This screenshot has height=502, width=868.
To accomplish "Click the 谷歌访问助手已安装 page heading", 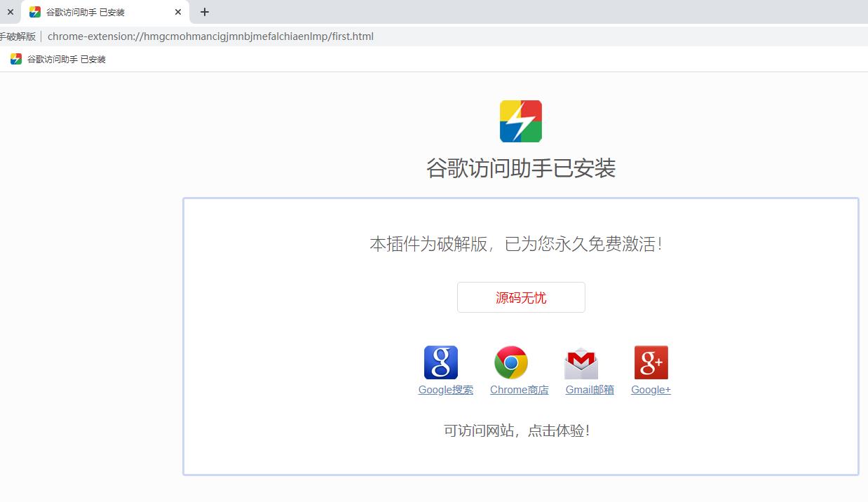I will click(520, 168).
